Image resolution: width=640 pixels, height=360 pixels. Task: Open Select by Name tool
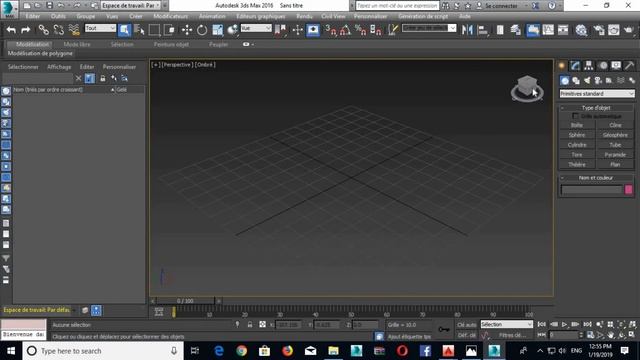(139, 30)
